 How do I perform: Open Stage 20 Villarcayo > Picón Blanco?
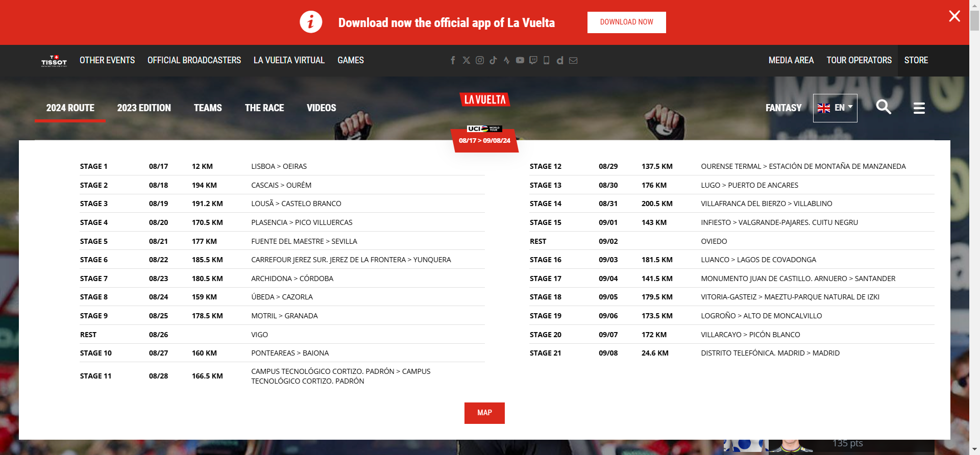tap(732, 335)
